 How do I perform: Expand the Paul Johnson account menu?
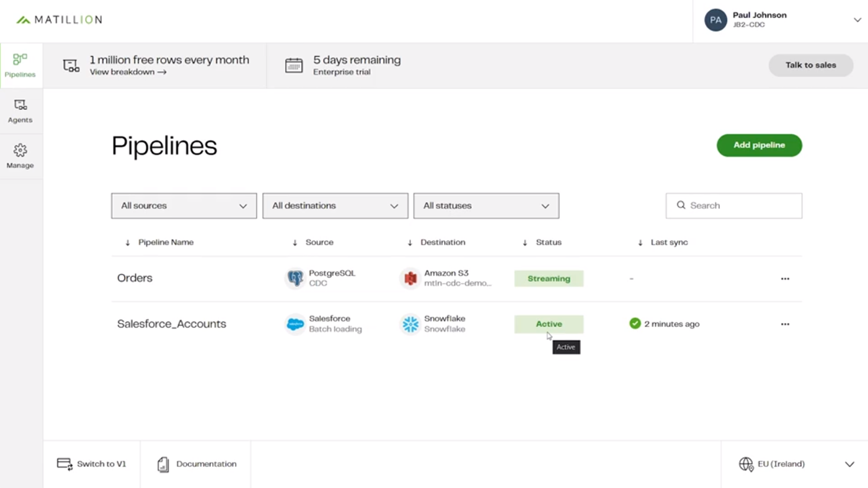pos(857,20)
